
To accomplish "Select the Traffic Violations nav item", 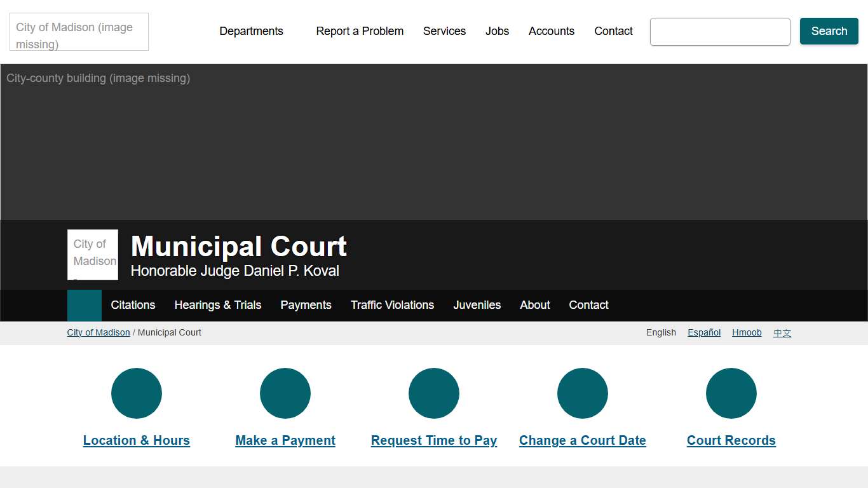I will pyautogui.click(x=392, y=306).
